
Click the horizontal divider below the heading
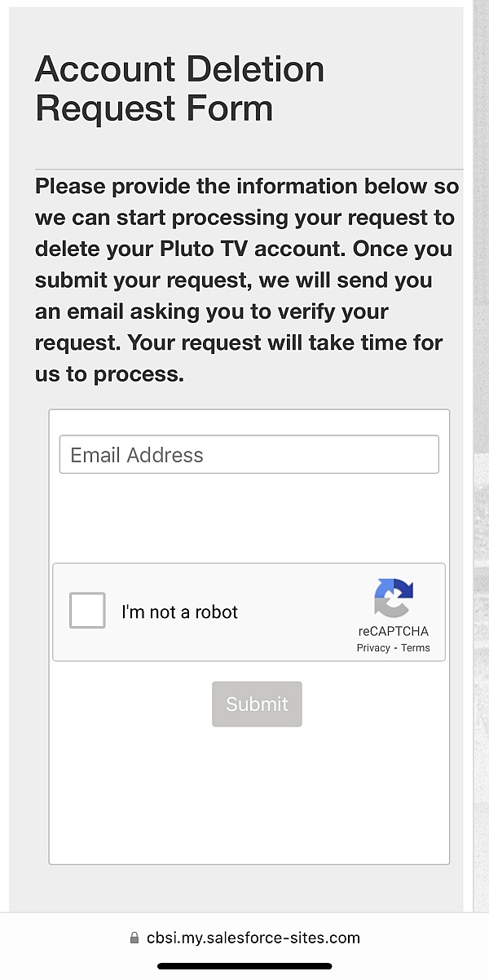tap(249, 169)
